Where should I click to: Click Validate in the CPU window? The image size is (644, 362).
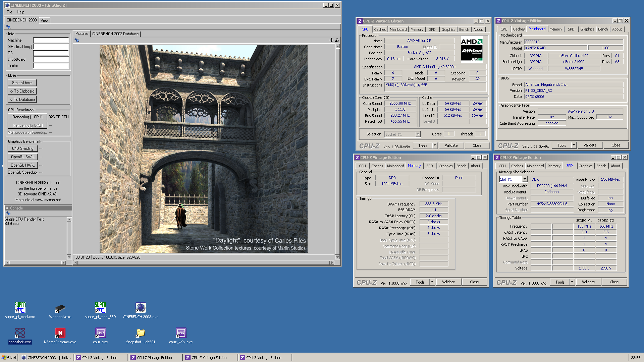(451, 145)
